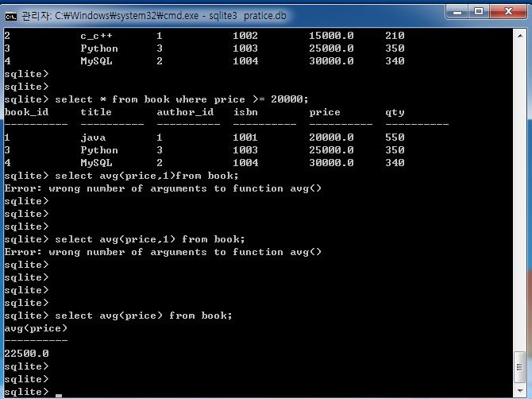The width and height of the screenshot is (532, 399).
Task: Open the cmd system menu icon in title bar
Action: coord(11,17)
